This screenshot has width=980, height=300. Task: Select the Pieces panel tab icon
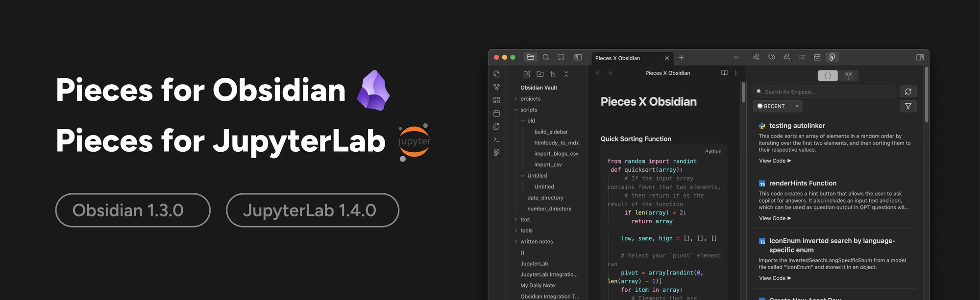click(832, 57)
